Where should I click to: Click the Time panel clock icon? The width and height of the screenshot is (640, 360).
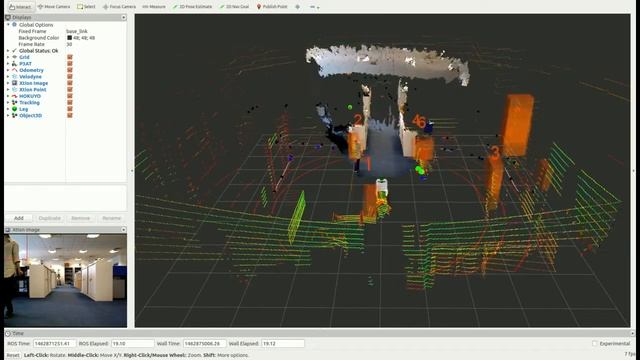tap(8, 333)
